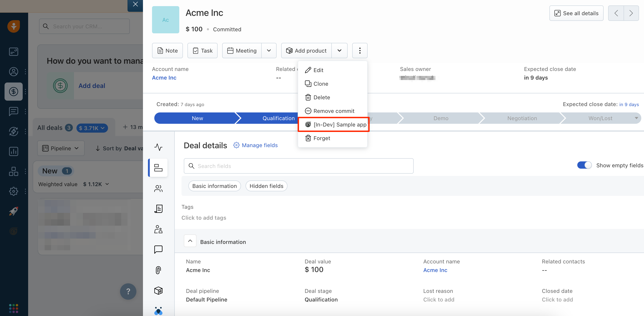The image size is (644, 316).
Task: Go to the previous deal arrow
Action: click(616, 13)
